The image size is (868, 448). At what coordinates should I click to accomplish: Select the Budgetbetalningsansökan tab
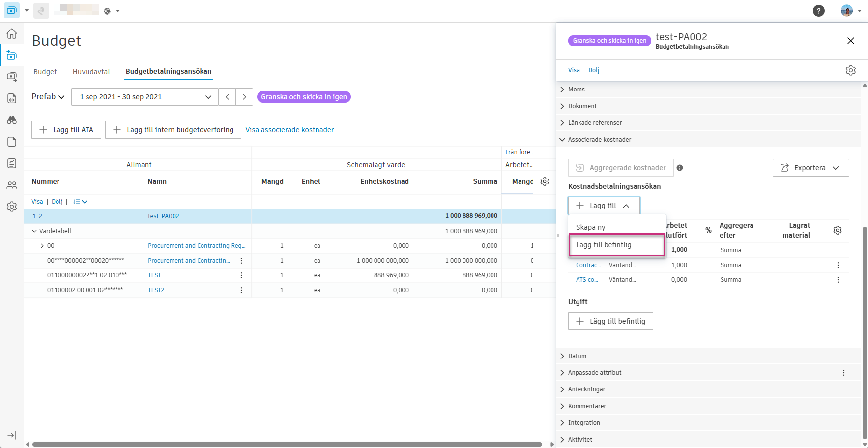169,72
